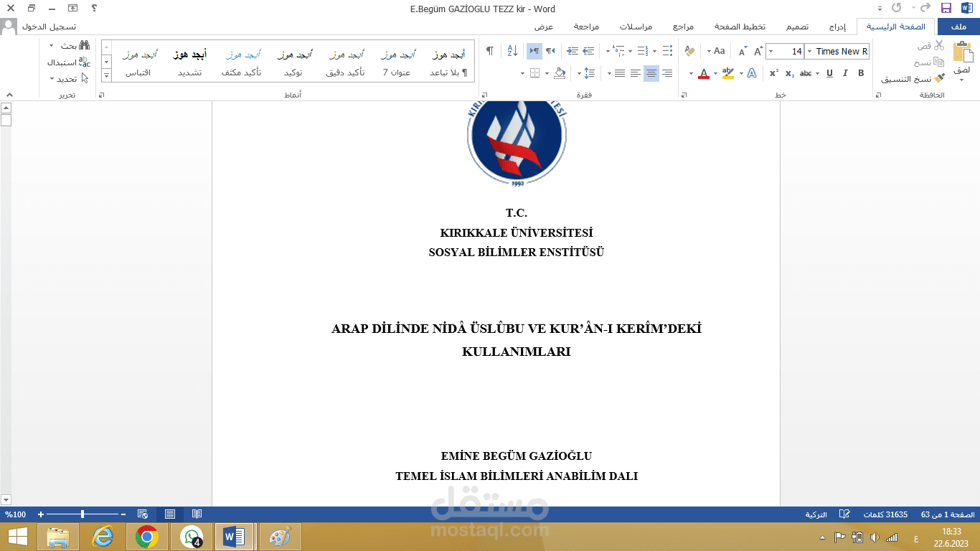Click the word count 31635 in status bar

click(x=886, y=514)
